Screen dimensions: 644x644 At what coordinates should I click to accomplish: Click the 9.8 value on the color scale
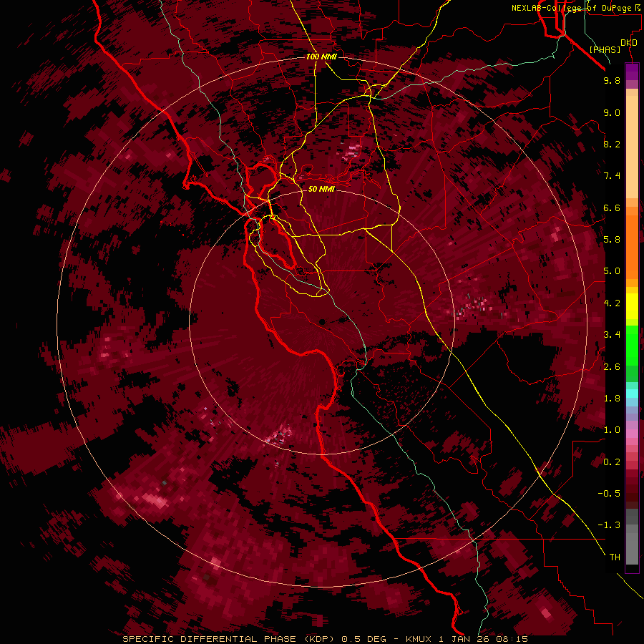(612, 80)
